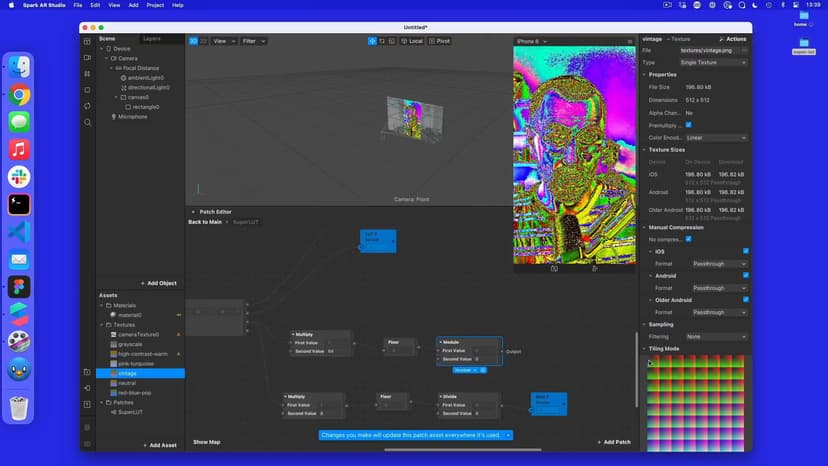Open the Messages app in the dock
This screenshot has height=466, width=828.
[19, 122]
